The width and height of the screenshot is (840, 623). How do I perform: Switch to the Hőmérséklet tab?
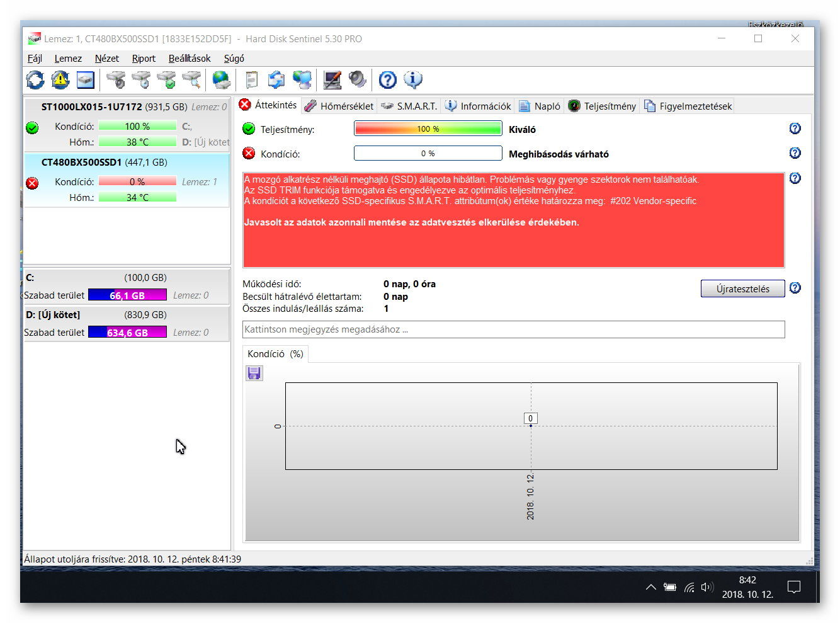pyautogui.click(x=339, y=106)
